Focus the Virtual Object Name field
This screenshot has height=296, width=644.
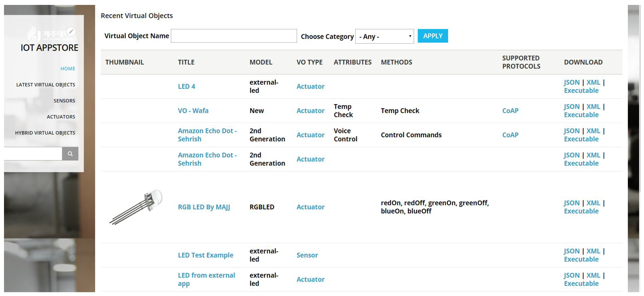tap(234, 36)
